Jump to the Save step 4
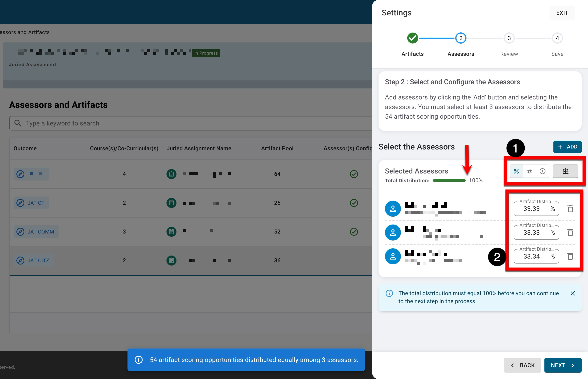Screen dimensions: 588x379 [557, 38]
